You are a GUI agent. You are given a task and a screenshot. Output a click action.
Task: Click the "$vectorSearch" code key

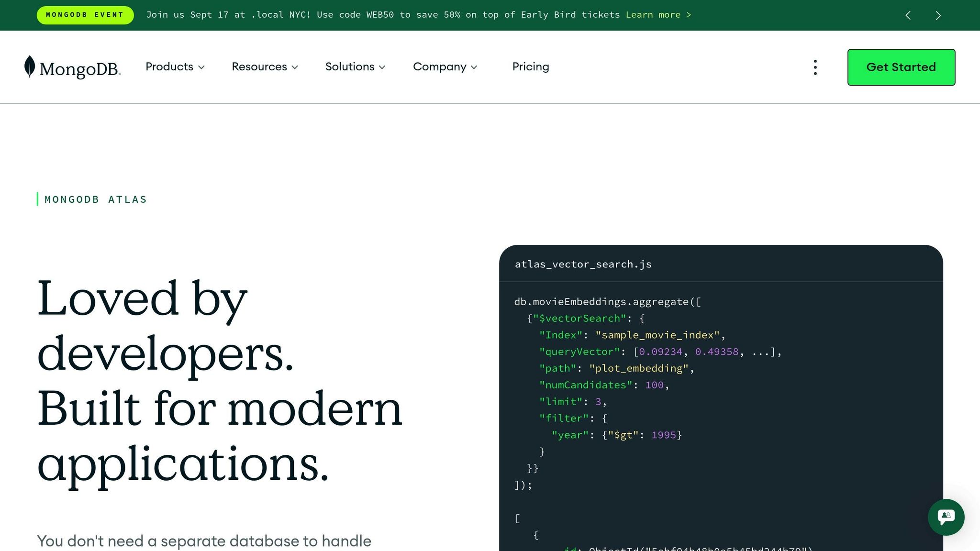coord(579,319)
